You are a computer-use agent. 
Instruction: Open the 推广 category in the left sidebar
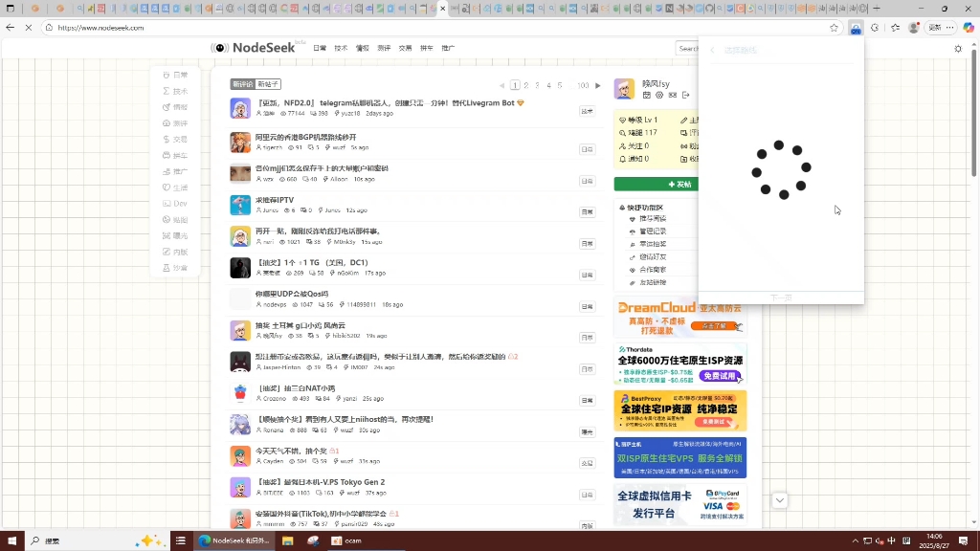(x=176, y=171)
